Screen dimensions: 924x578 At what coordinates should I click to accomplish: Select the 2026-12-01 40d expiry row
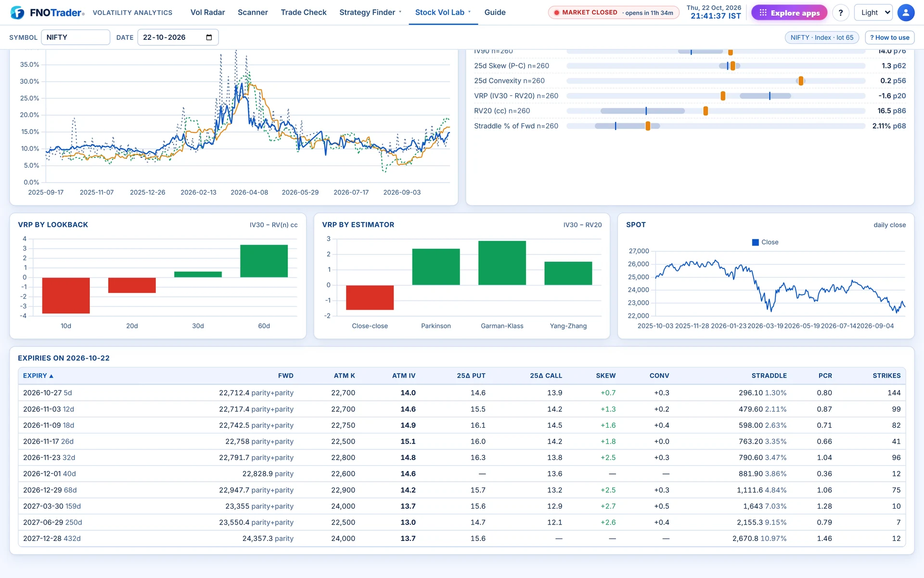tap(462, 473)
